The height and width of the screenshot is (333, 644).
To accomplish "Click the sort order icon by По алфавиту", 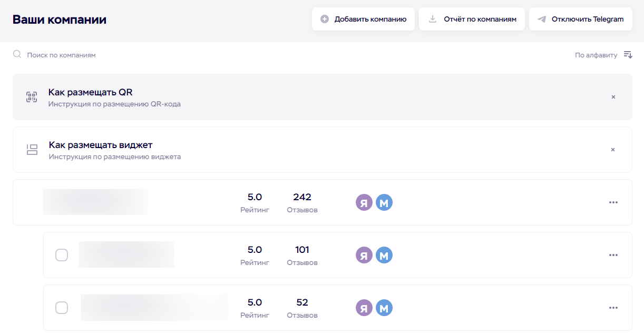I will [628, 55].
